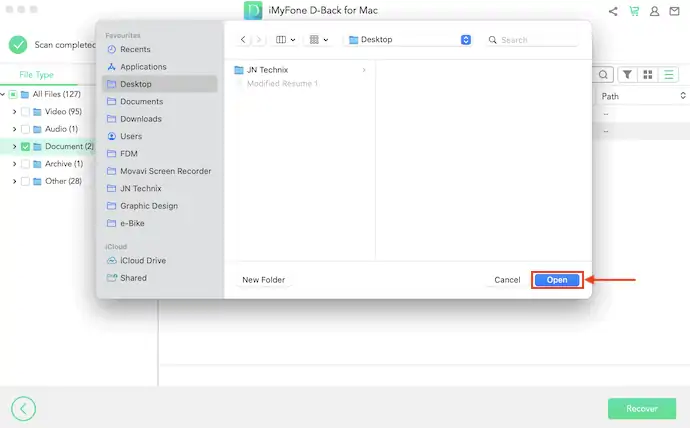Click the round back arrow button
Screen dimensions: 690x428
[23, 408]
